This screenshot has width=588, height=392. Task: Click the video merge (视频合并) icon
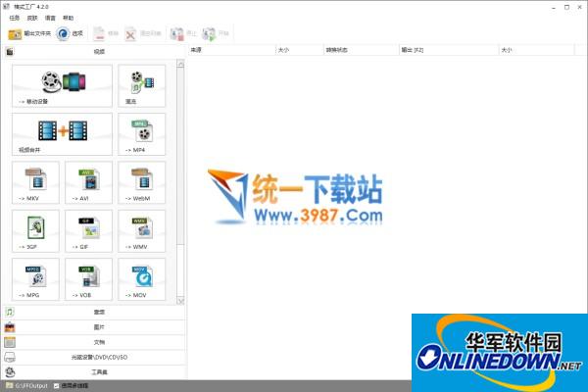(63, 134)
